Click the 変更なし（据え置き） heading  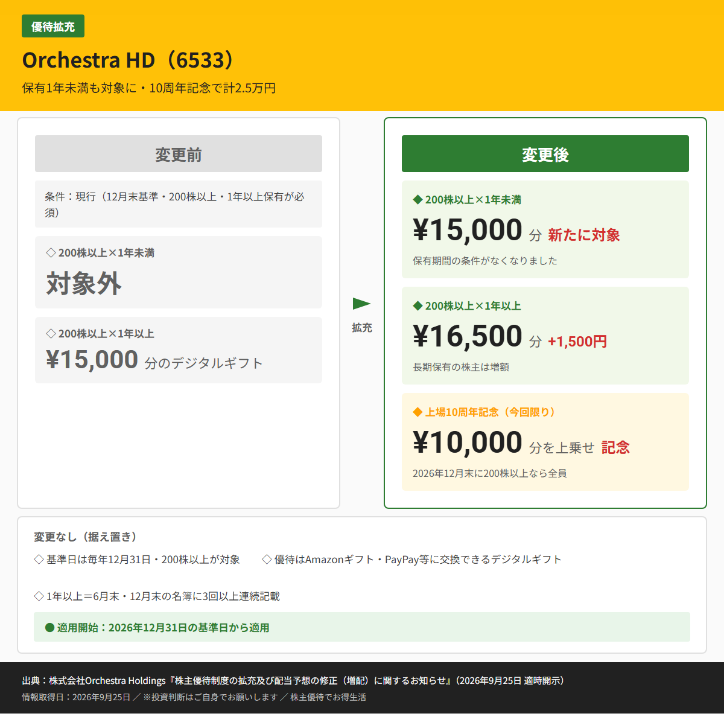point(86,537)
